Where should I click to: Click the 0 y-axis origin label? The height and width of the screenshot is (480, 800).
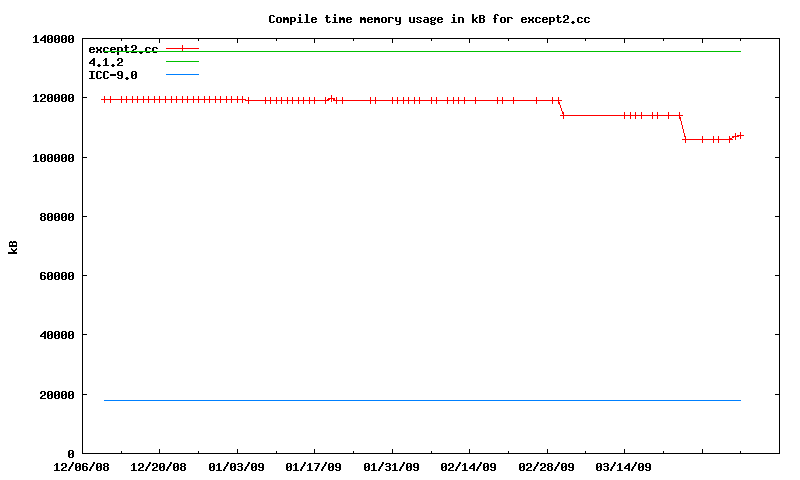tap(72, 454)
